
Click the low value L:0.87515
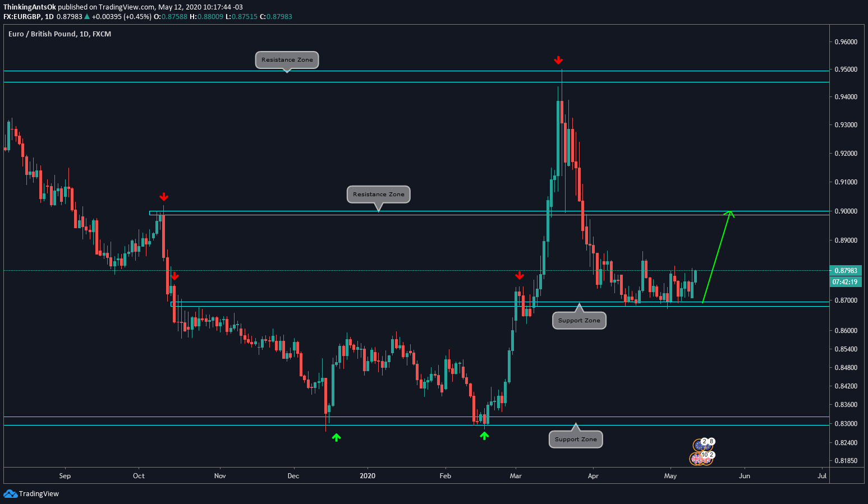(x=241, y=17)
